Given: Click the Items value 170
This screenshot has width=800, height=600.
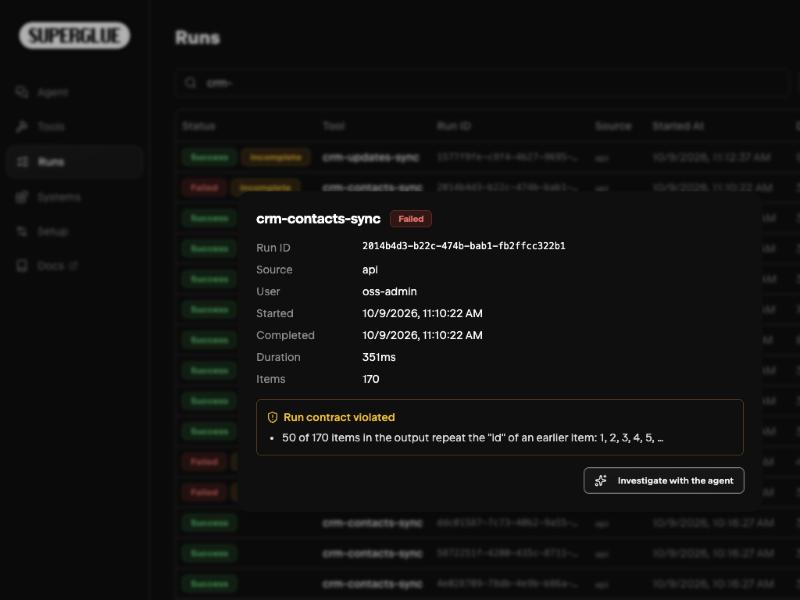Looking at the screenshot, I should (370, 379).
